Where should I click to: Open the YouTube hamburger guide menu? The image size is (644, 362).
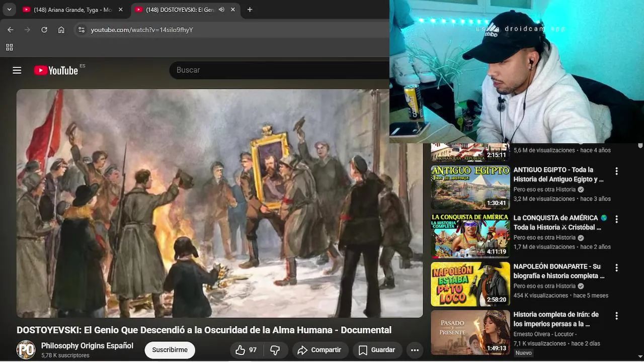coord(17,70)
